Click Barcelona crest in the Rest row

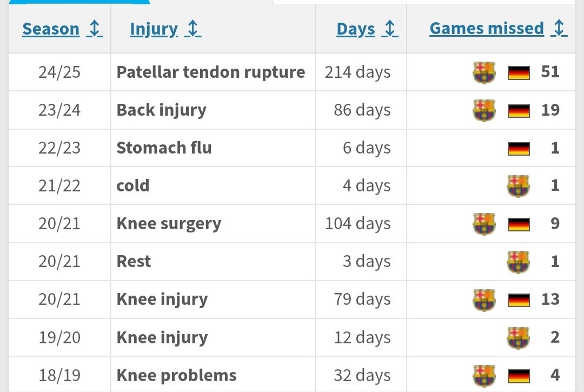(518, 262)
